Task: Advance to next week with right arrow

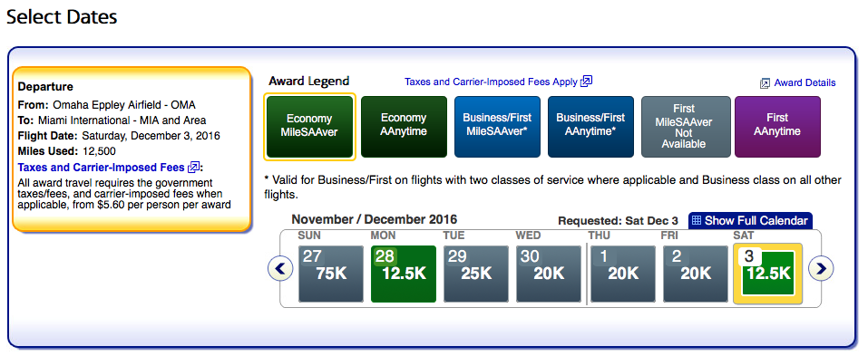Action: (x=821, y=269)
